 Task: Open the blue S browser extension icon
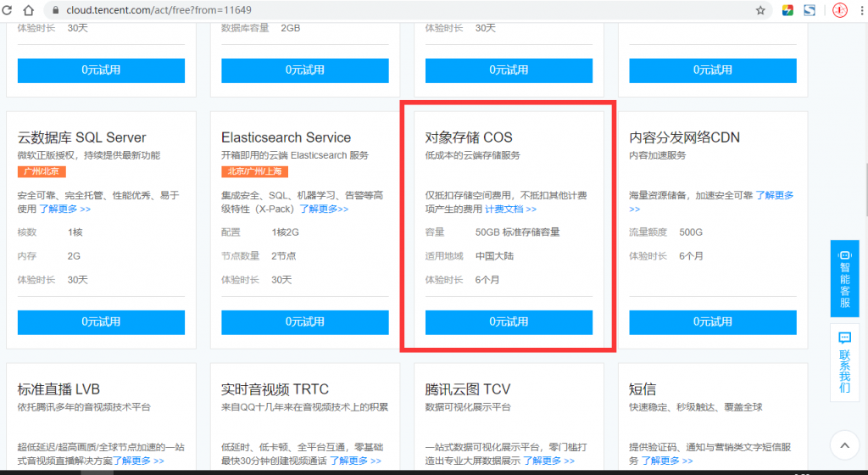[x=810, y=10]
